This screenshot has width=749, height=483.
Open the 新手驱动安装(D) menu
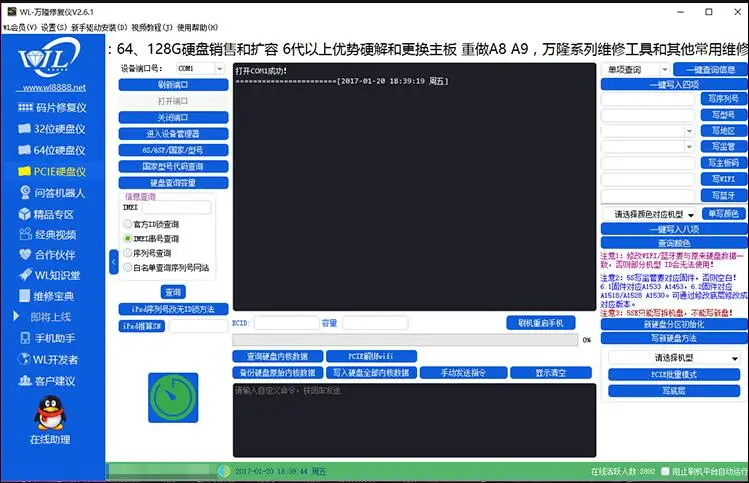(99, 27)
